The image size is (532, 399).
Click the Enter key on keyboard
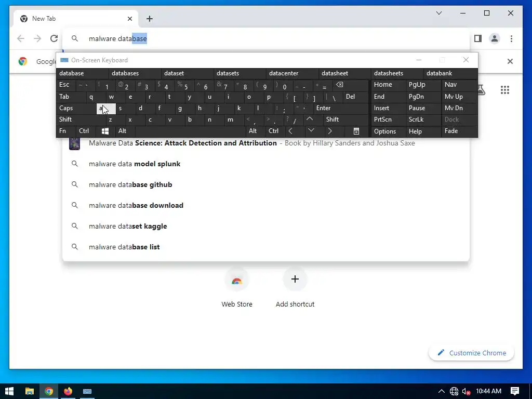point(341,108)
